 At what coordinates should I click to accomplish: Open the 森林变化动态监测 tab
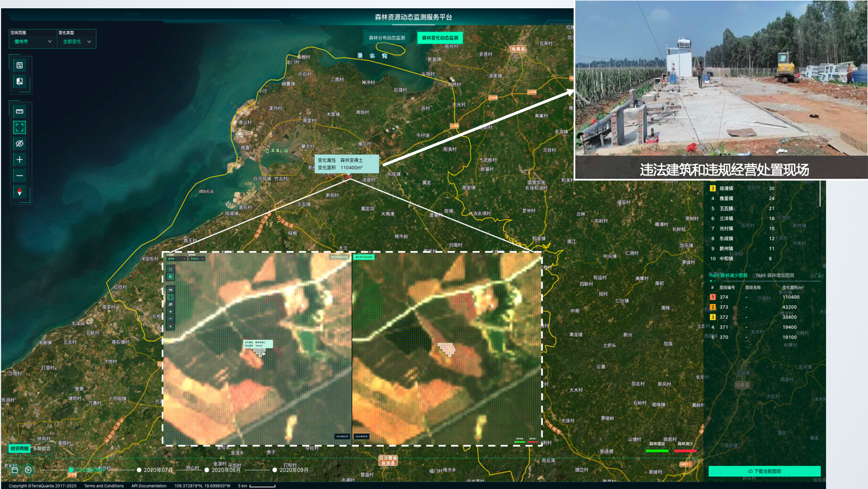coord(440,38)
